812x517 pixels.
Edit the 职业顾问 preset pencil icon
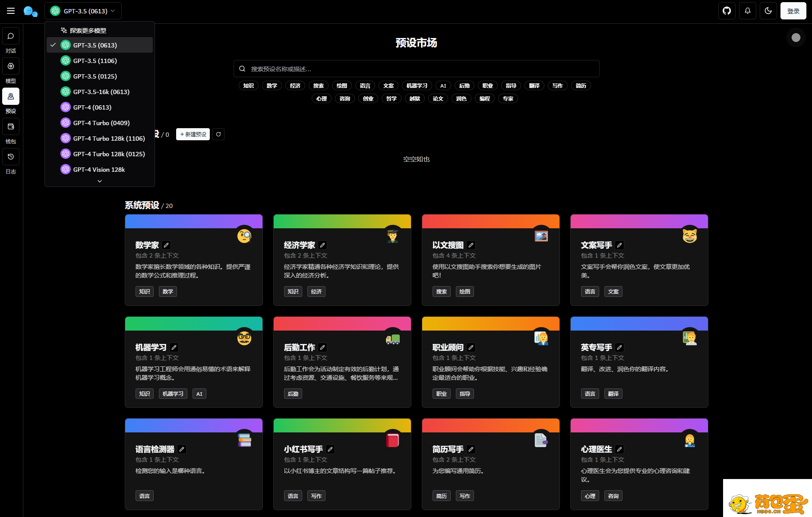click(471, 347)
